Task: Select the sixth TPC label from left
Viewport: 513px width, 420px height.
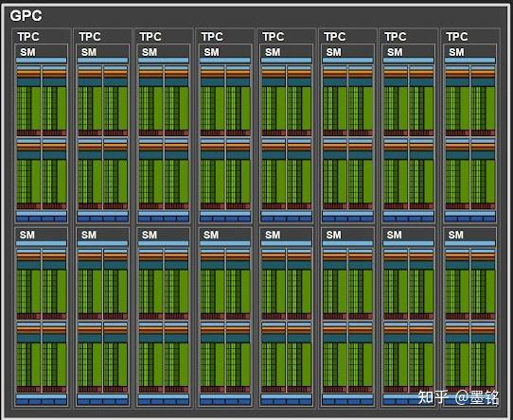Action: tap(334, 37)
